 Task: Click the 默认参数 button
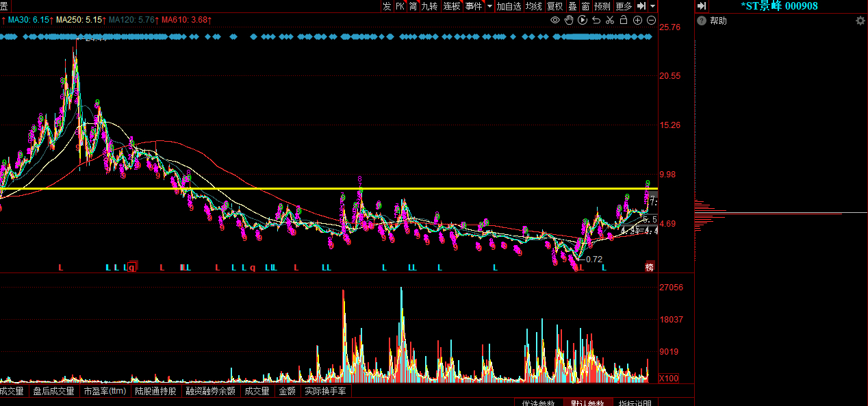click(x=587, y=403)
